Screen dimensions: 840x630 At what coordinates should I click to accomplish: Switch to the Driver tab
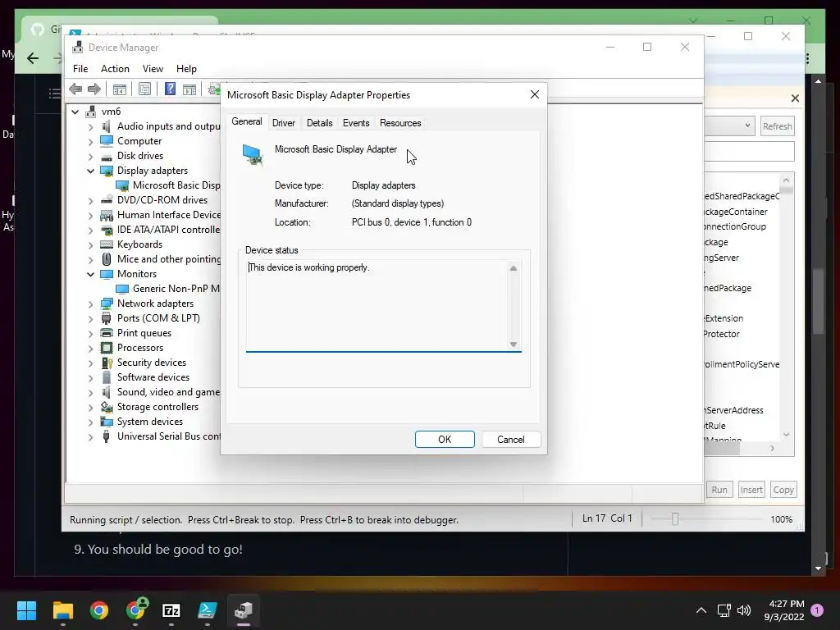point(283,123)
